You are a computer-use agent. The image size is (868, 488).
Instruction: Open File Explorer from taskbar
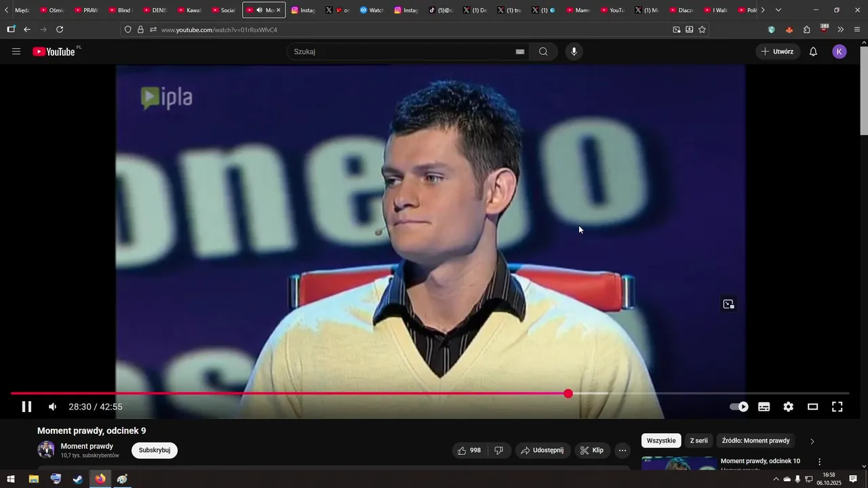tap(33, 479)
